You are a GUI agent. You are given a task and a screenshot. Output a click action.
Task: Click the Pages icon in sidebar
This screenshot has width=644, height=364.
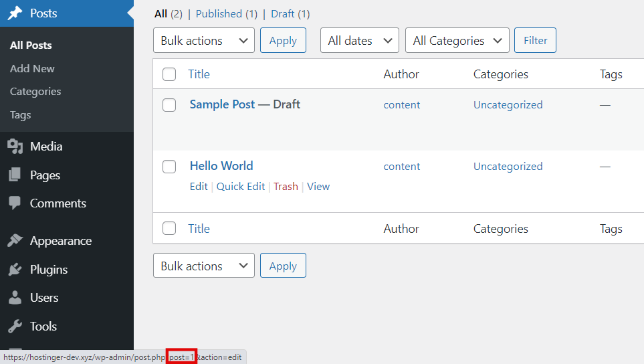15,175
